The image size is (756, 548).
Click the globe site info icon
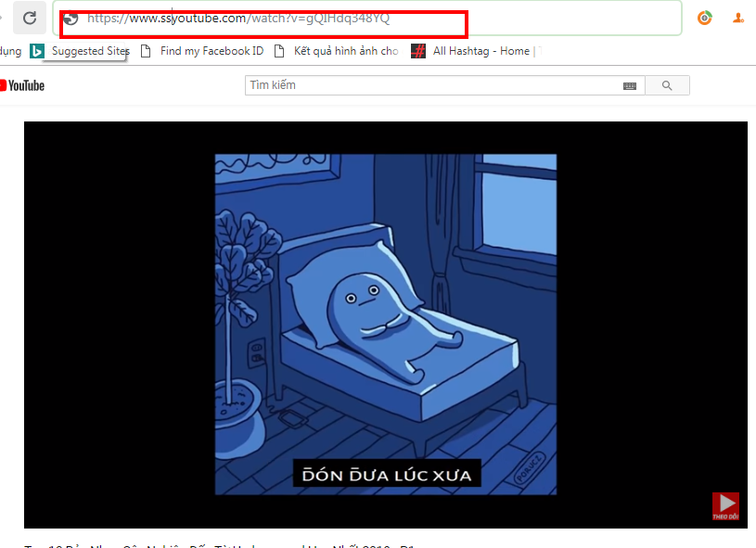(70, 19)
